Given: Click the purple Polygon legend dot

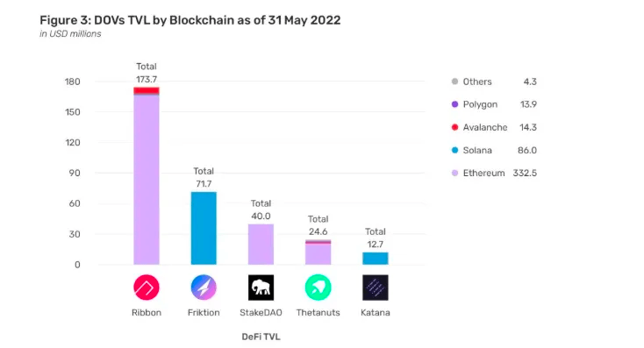Looking at the screenshot, I should coord(454,104).
